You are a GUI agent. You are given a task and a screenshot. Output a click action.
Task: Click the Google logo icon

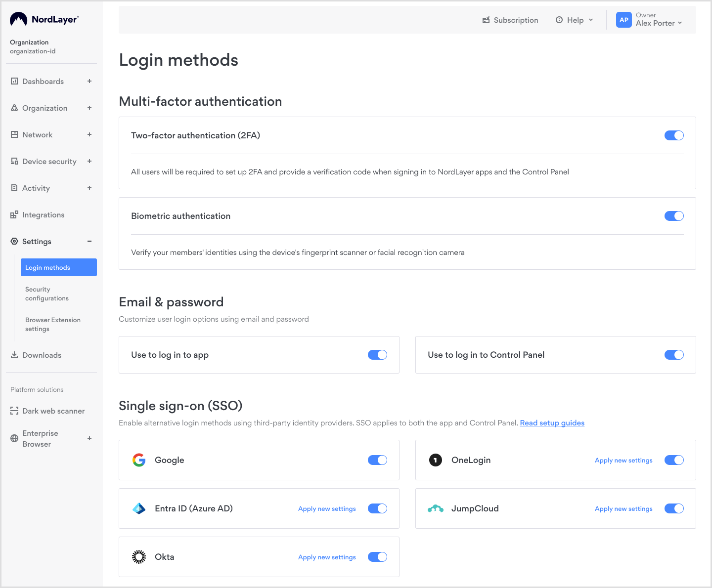(139, 460)
